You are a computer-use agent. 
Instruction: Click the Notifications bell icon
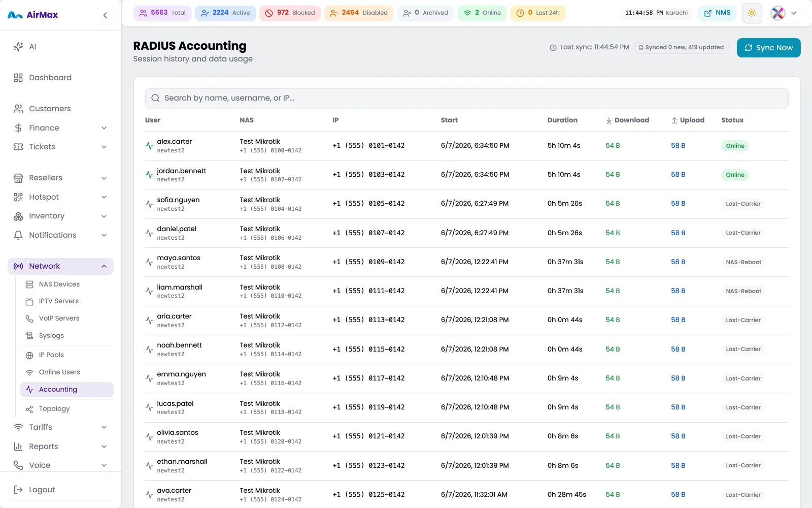18,235
